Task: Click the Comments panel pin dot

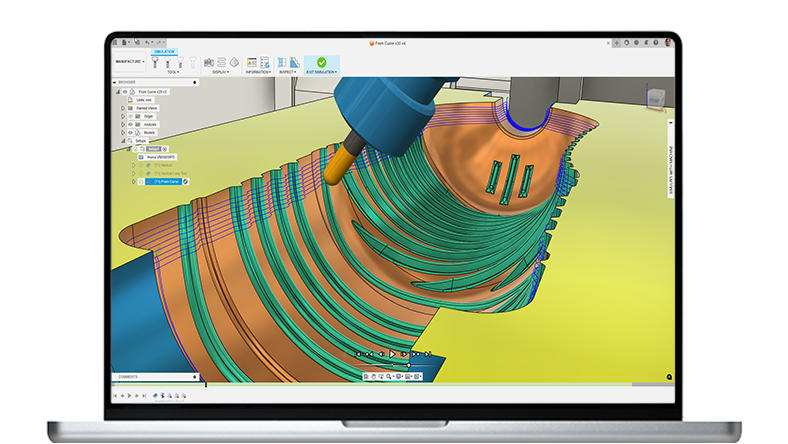Action: click(194, 377)
